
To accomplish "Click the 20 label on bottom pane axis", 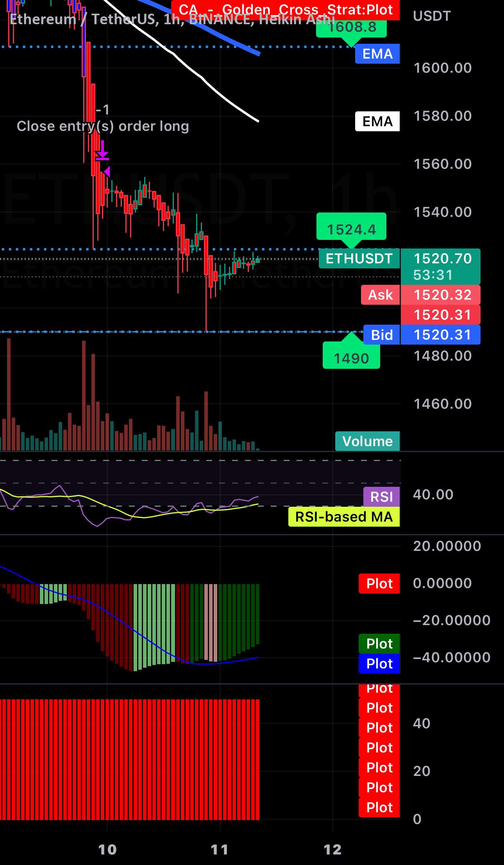I will coord(422,771).
